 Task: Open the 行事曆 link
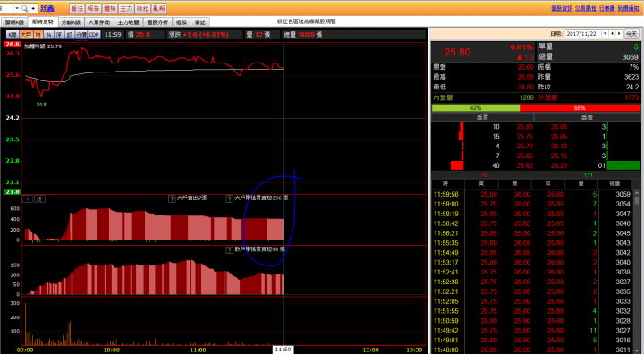tap(606, 8)
